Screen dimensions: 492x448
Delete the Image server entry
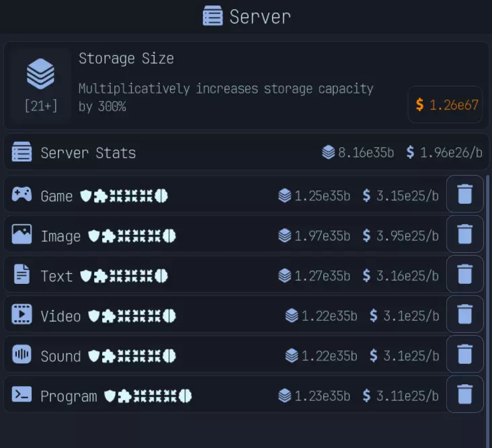coord(464,234)
